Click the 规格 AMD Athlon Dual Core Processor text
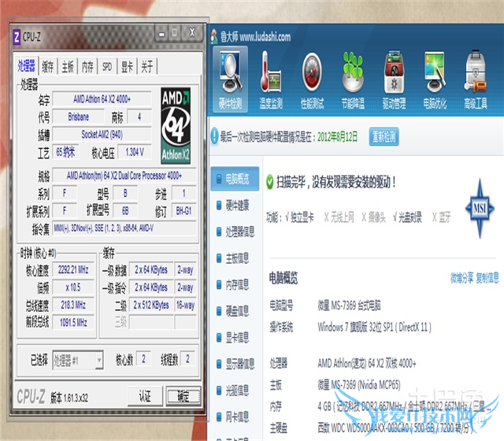Image resolution: width=504 pixels, height=441 pixels. click(x=124, y=176)
